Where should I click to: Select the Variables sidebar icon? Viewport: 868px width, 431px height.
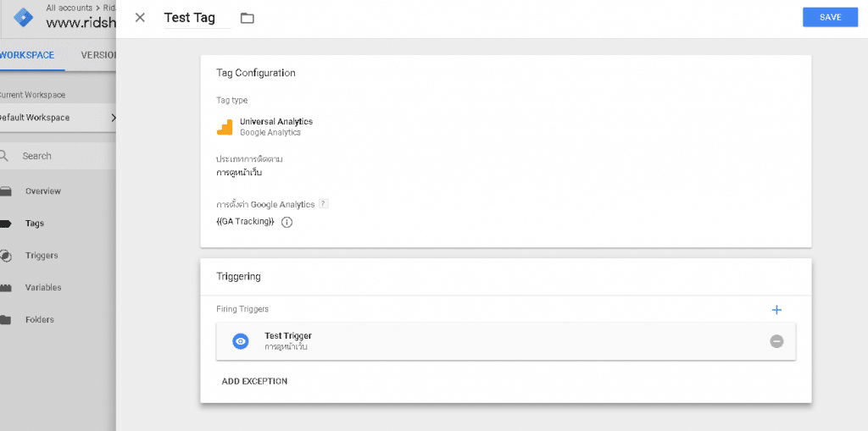tap(6, 288)
